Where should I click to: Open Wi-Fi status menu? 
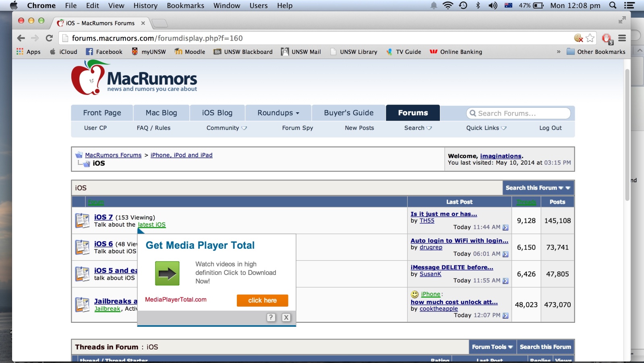pos(447,5)
